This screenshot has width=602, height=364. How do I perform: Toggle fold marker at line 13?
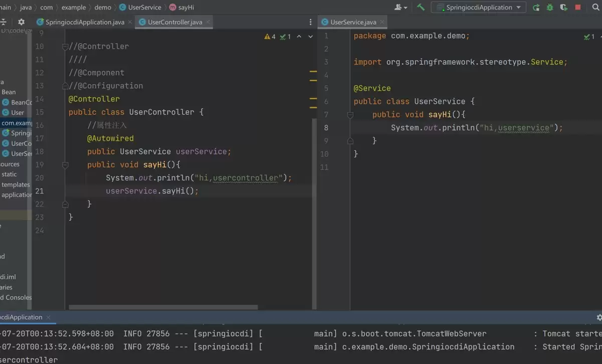65,86
